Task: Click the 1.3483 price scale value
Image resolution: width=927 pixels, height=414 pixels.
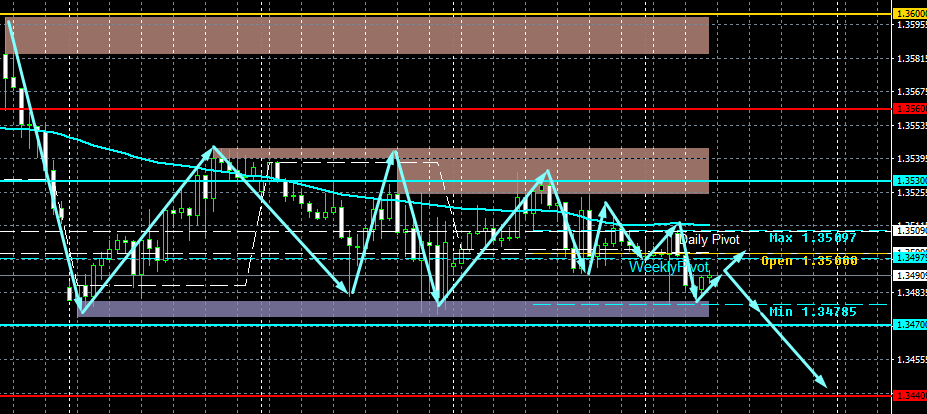Action: [911, 293]
